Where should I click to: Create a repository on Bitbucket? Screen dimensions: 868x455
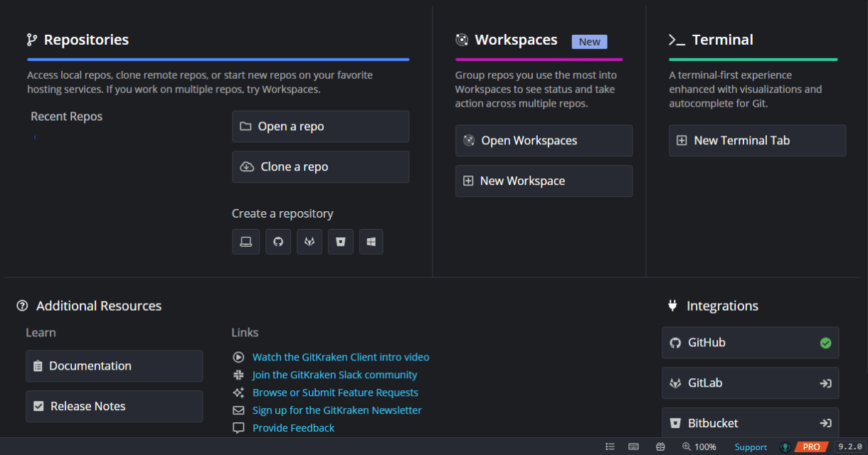(x=340, y=242)
